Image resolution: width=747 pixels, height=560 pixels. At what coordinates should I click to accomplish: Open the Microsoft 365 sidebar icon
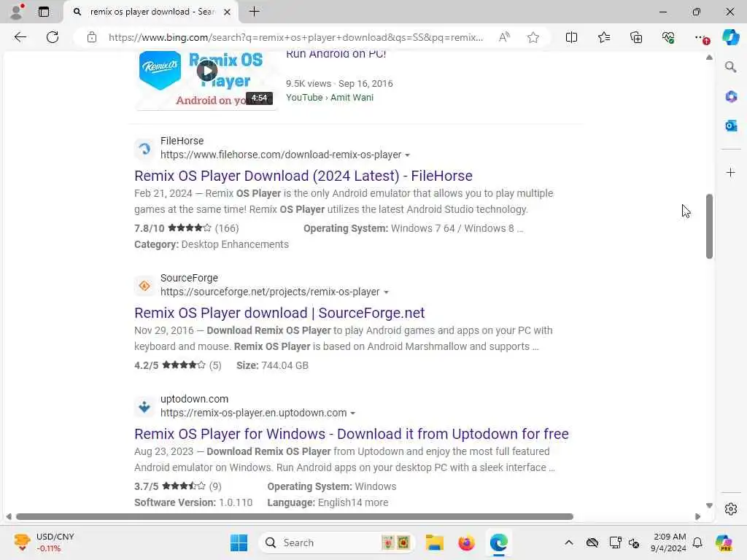731,97
